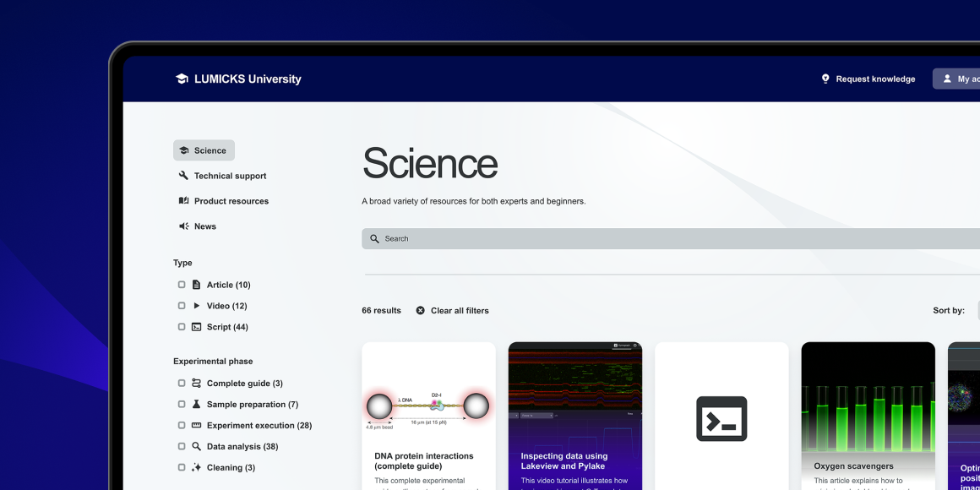The image size is (980, 490).
Task: Click the Article document icon
Action: (196, 285)
